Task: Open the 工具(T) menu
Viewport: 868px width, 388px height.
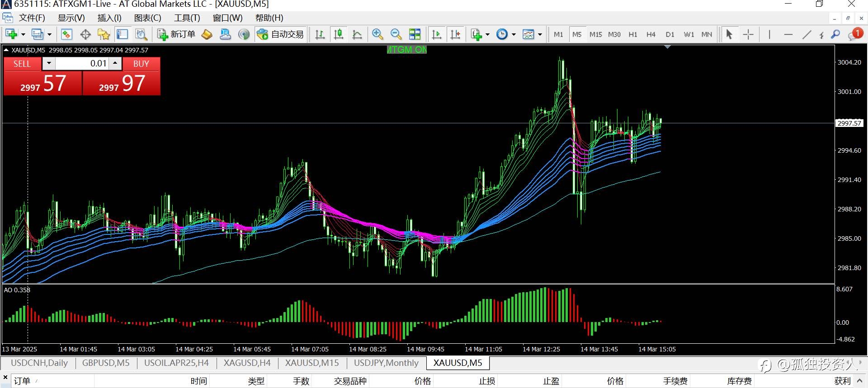Action: 187,18
